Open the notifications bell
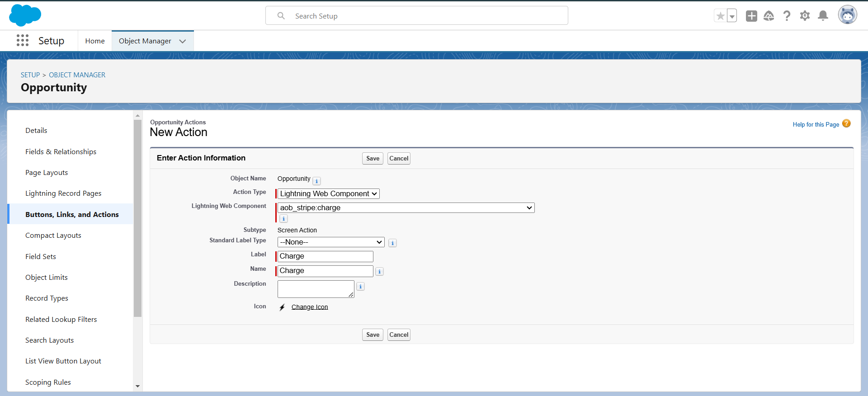The height and width of the screenshot is (396, 868). [823, 16]
